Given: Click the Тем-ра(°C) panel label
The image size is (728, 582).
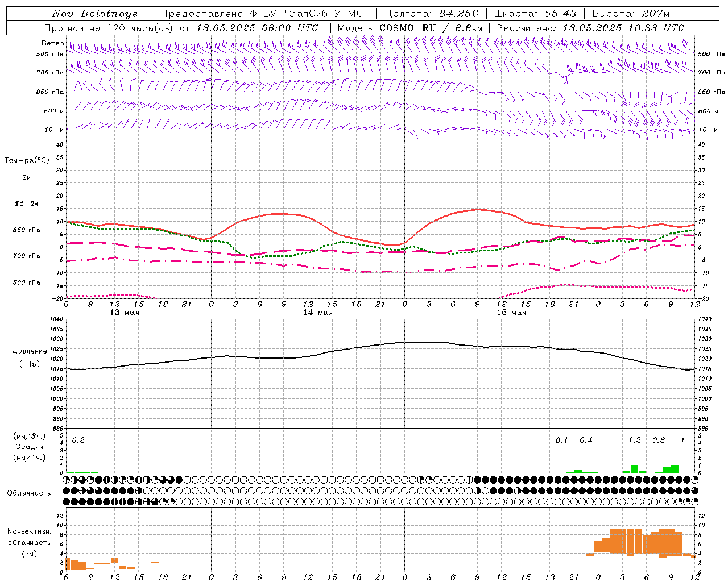Looking at the screenshot, I should [27, 161].
